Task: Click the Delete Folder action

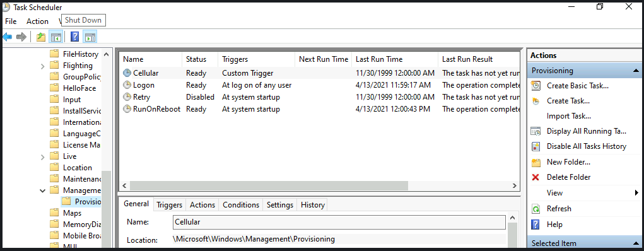Action: pos(568,177)
